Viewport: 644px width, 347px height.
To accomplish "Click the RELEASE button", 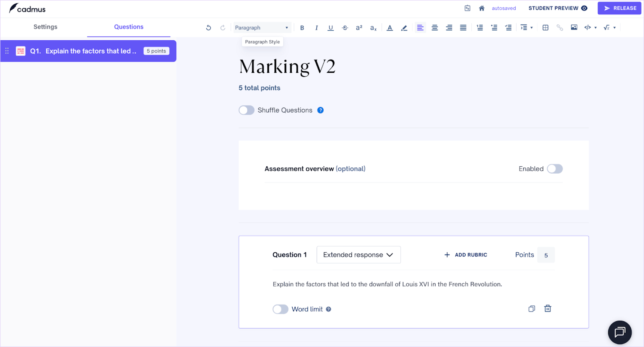I will click(619, 8).
